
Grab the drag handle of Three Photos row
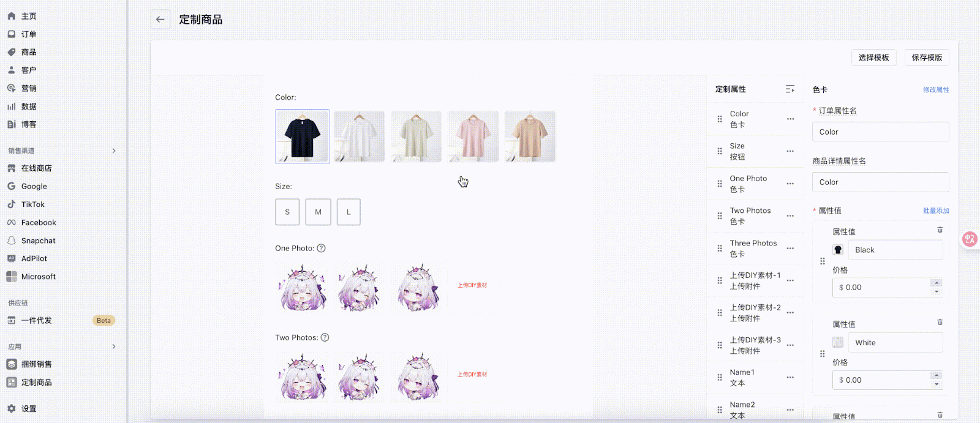[x=720, y=249]
